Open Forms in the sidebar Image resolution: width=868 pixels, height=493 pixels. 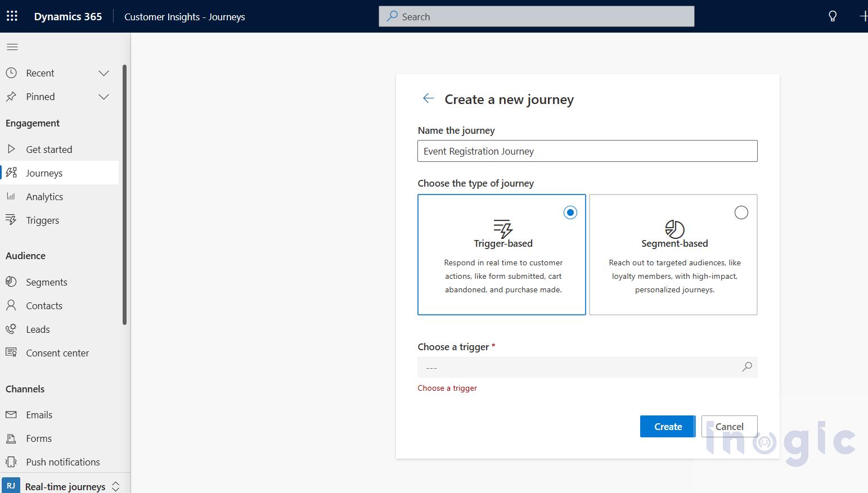60,438
